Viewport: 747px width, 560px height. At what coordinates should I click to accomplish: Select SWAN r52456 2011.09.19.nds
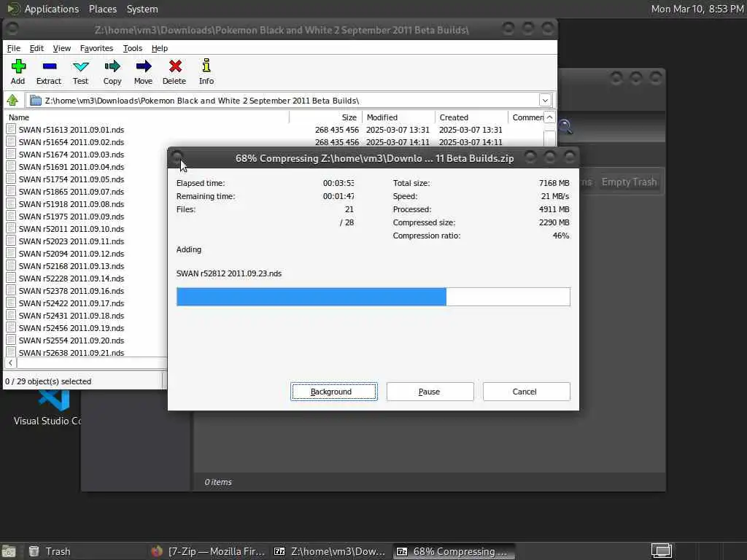pyautogui.click(x=71, y=327)
